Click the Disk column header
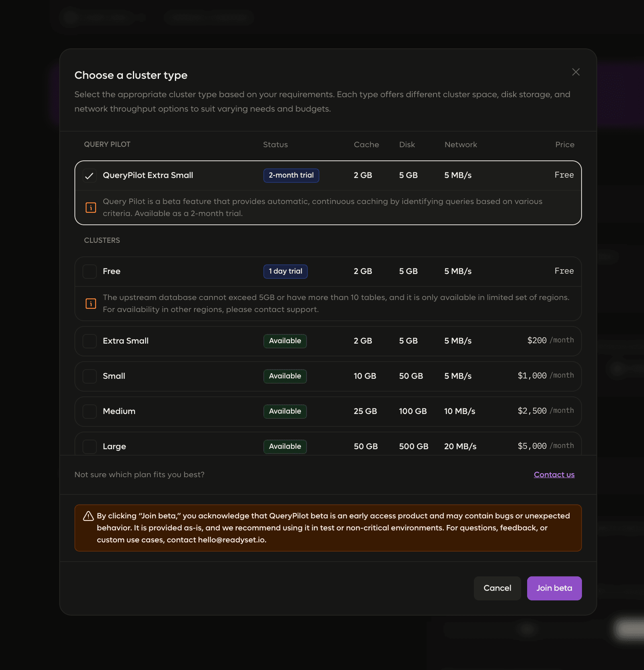The image size is (644, 670). pos(407,145)
